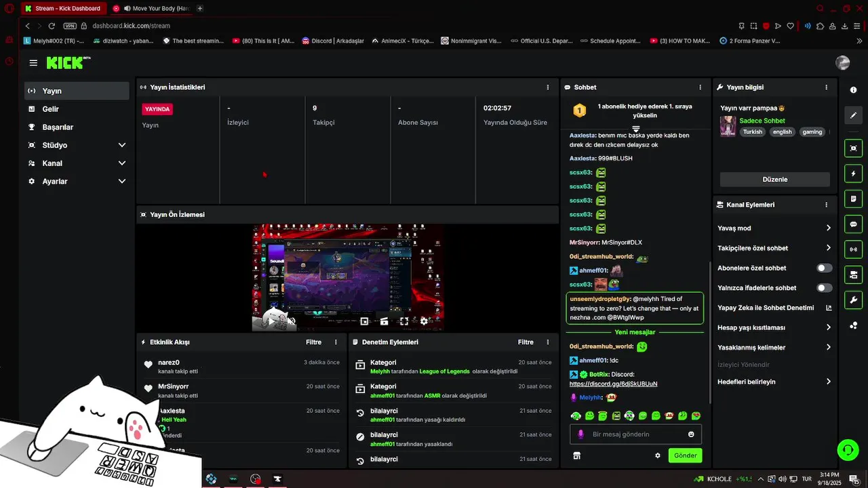868x488 pixels.
Task: Click the first emote in quick emote row
Action: point(576,415)
